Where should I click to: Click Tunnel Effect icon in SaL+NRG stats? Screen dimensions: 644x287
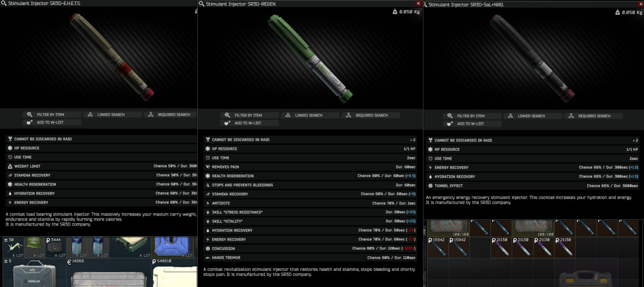[430, 185]
